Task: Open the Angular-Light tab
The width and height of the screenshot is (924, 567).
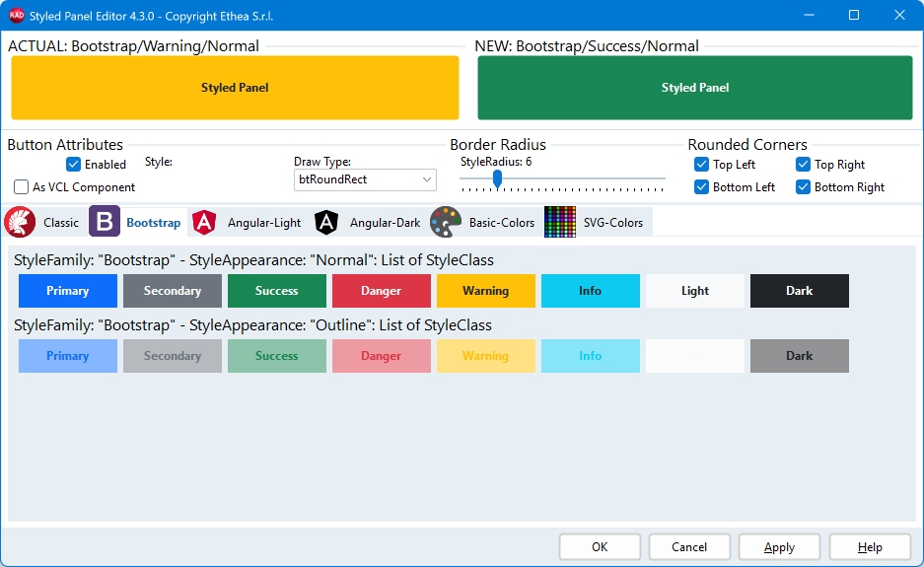Action: point(264,223)
